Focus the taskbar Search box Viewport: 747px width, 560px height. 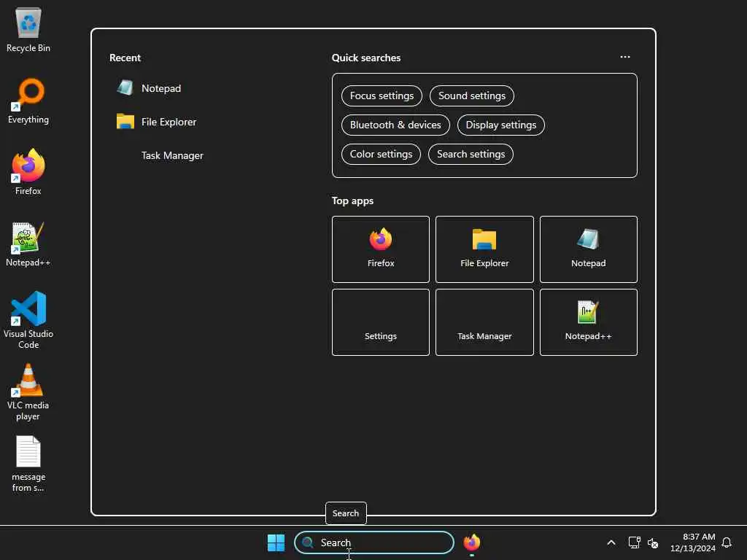pyautogui.click(x=374, y=542)
